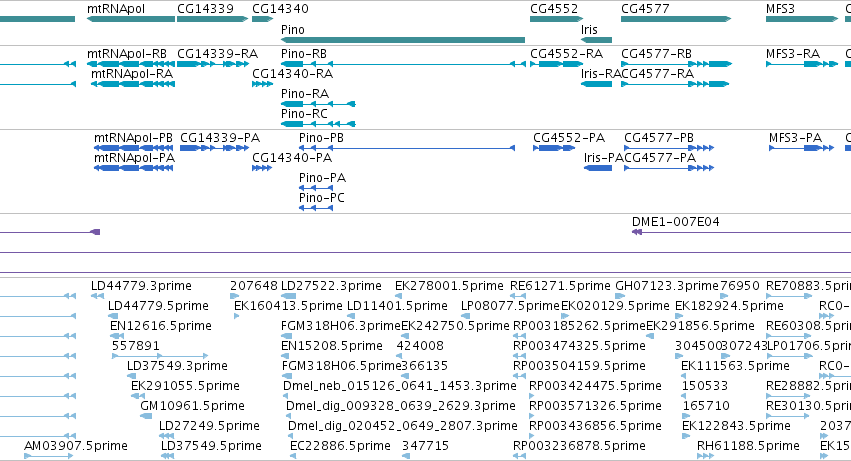This screenshot has width=851, height=461.
Task: Select the MFS3-PA protein feature
Action: [801, 148]
